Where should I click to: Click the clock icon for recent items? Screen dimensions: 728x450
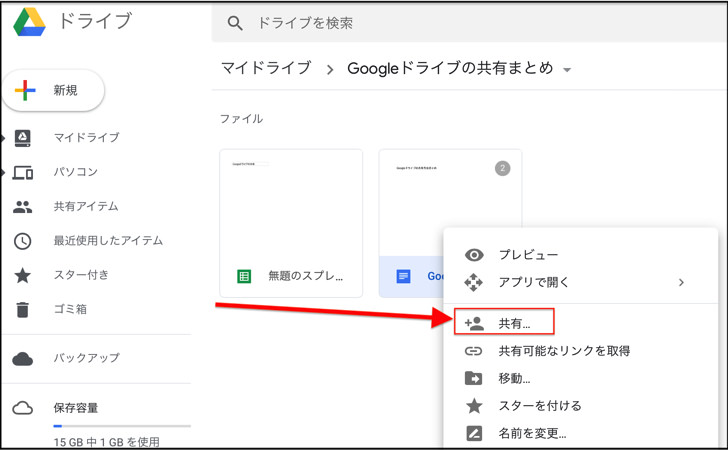point(22,241)
